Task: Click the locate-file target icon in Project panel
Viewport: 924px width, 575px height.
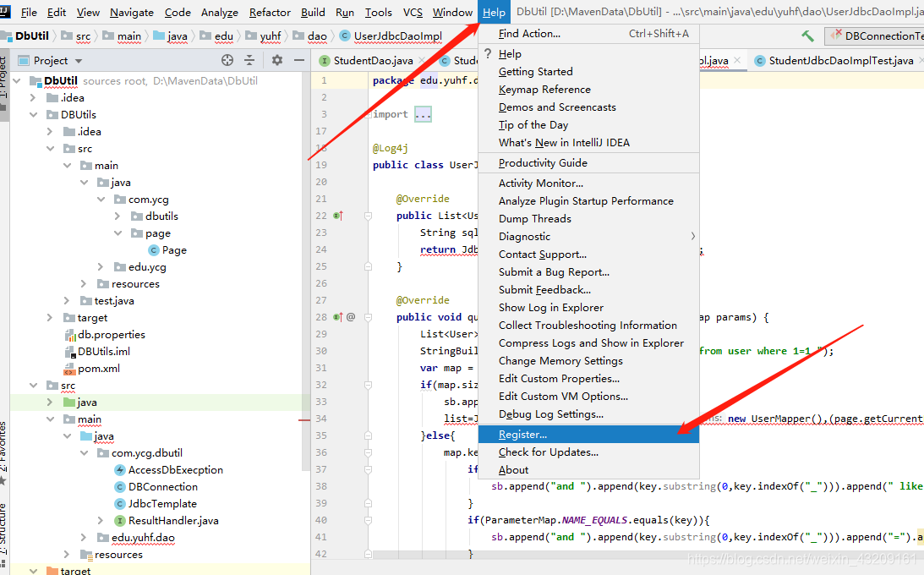Action: pos(227,60)
